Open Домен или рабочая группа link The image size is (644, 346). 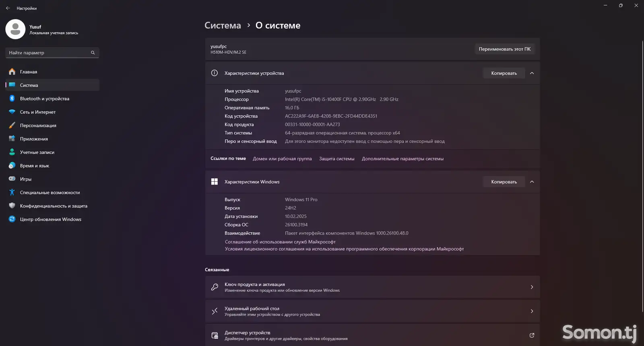282,159
